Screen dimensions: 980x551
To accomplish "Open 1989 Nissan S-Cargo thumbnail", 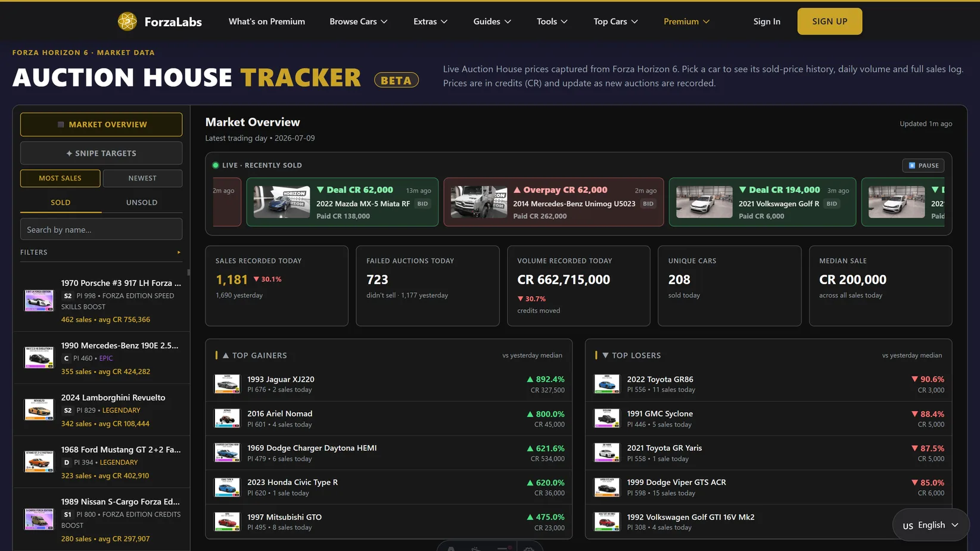I will [x=39, y=519].
